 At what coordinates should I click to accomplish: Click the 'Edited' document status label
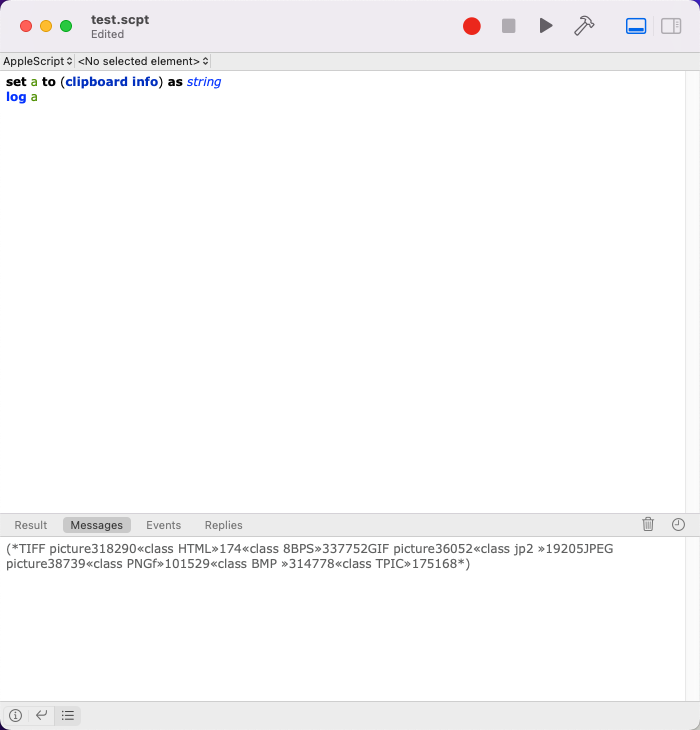pyautogui.click(x=108, y=34)
